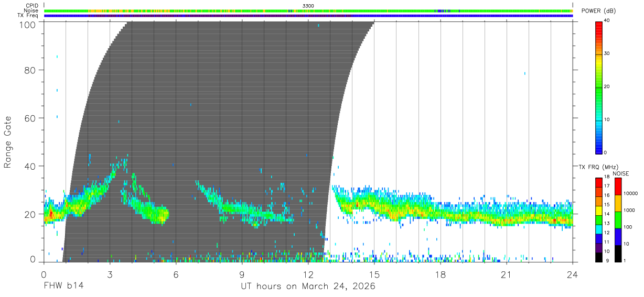Click the '80' tick on Range Gate axis
644x297 pixels.
[x=30, y=70]
